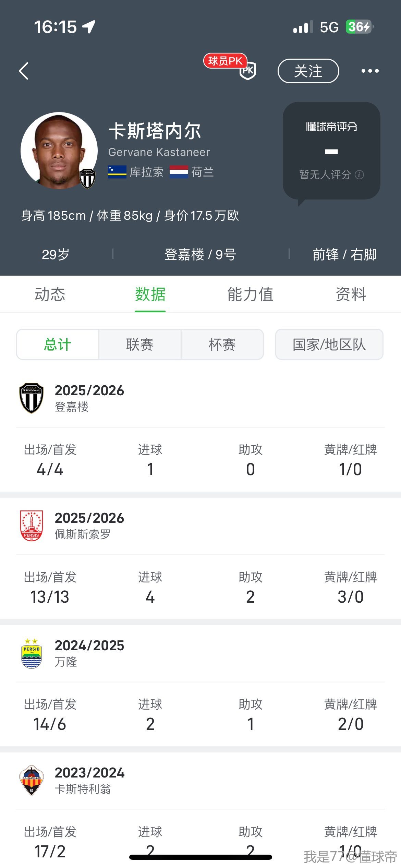Image resolution: width=401 pixels, height=868 pixels.
Task: Tap the CD Castellón club crest
Action: click(32, 780)
